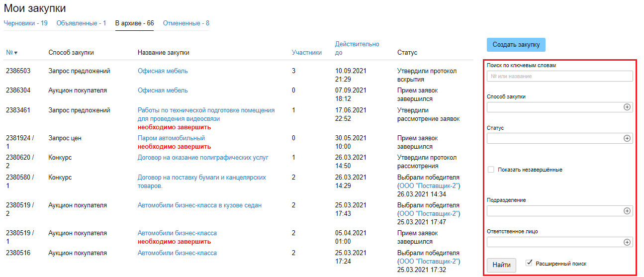The width and height of the screenshot is (644, 277).
Task: Sort by Действительно до column
Action: click(357, 48)
